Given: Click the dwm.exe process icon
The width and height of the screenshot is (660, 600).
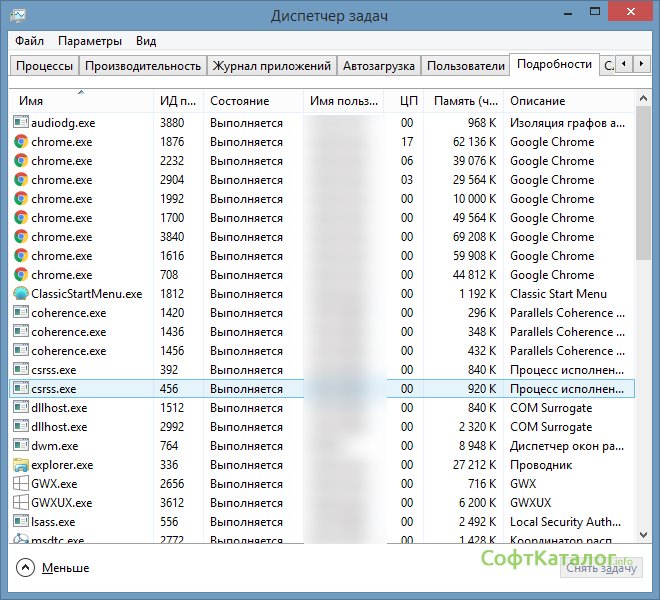Looking at the screenshot, I should [21, 446].
